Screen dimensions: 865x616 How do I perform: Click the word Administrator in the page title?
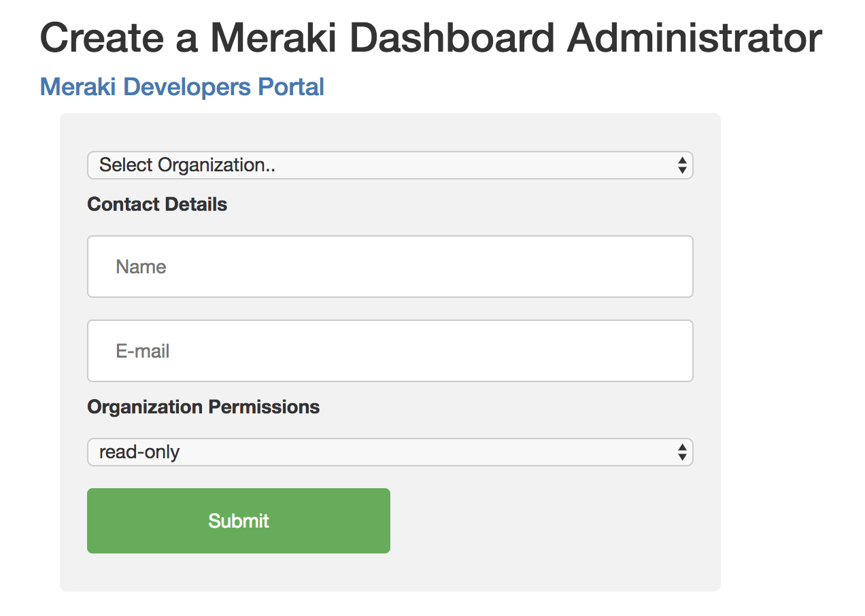pos(694,38)
